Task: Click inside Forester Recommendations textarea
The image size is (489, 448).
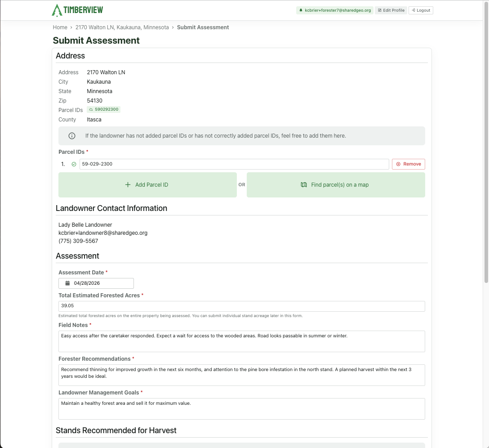Action: tap(242, 375)
